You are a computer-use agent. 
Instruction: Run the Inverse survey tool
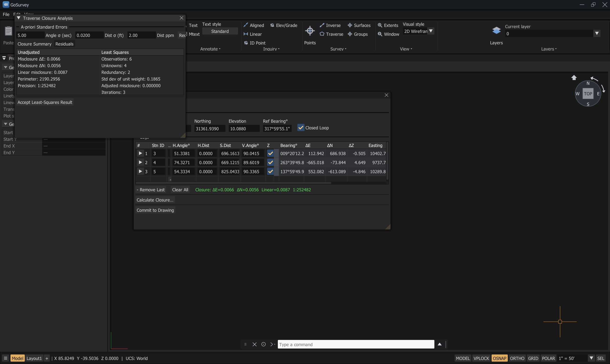coord(330,25)
